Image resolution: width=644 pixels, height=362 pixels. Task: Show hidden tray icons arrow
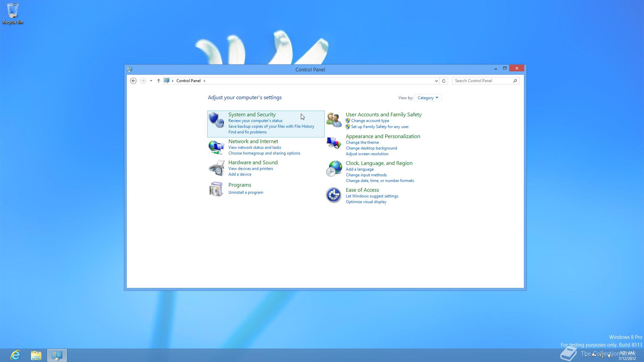pyautogui.click(x=586, y=356)
